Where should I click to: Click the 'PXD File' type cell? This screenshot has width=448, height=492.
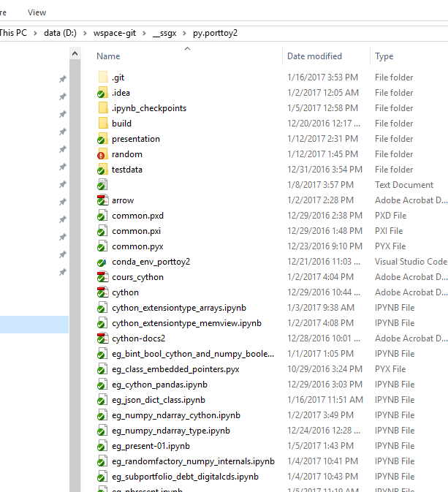coord(390,216)
